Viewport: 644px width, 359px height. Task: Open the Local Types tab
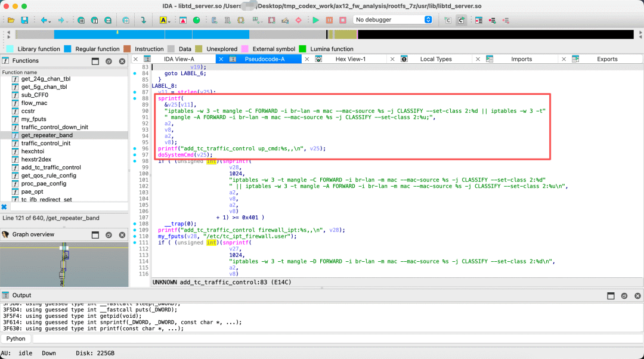(x=436, y=59)
